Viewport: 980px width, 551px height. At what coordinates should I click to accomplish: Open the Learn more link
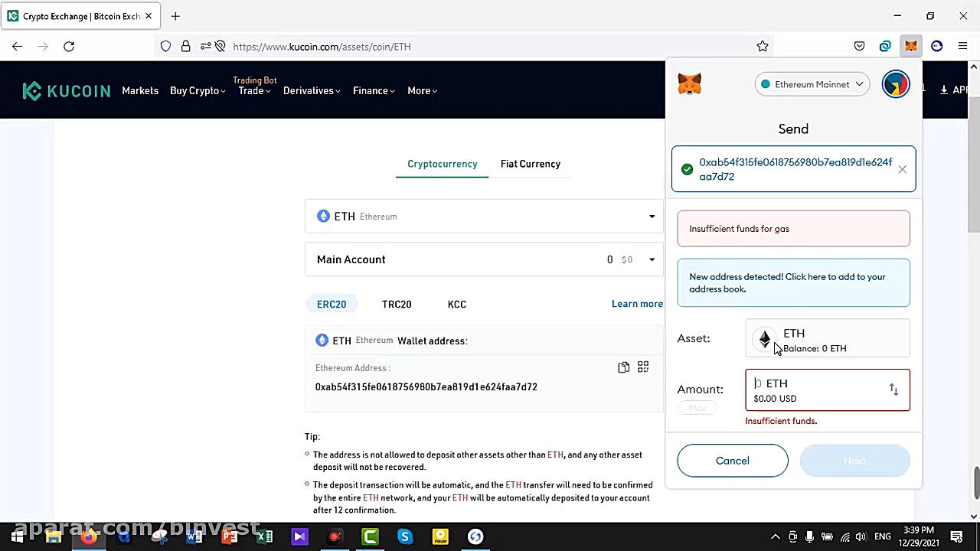(x=637, y=305)
